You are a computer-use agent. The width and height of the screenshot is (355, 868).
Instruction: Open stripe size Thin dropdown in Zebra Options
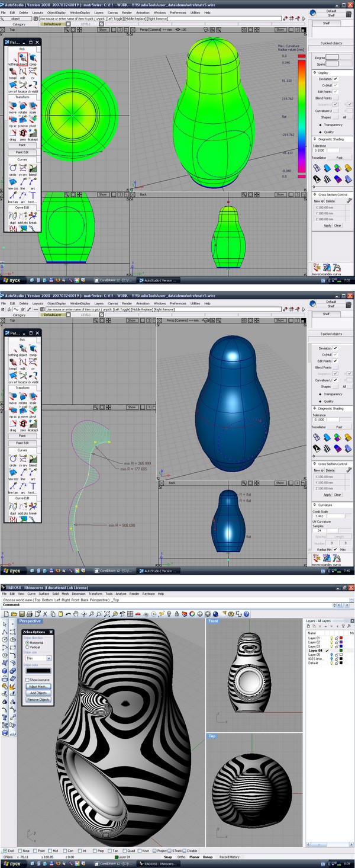[x=38, y=658]
